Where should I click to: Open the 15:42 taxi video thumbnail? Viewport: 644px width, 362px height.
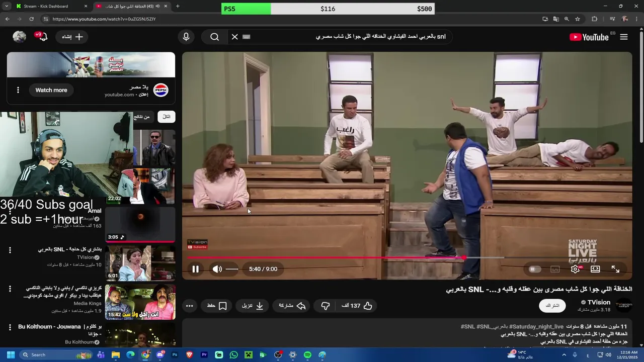[x=140, y=302]
